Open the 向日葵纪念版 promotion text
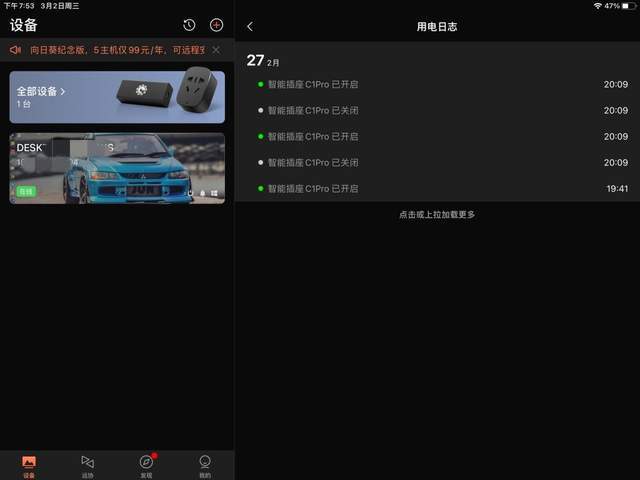This screenshot has height=480, width=640. click(117, 50)
